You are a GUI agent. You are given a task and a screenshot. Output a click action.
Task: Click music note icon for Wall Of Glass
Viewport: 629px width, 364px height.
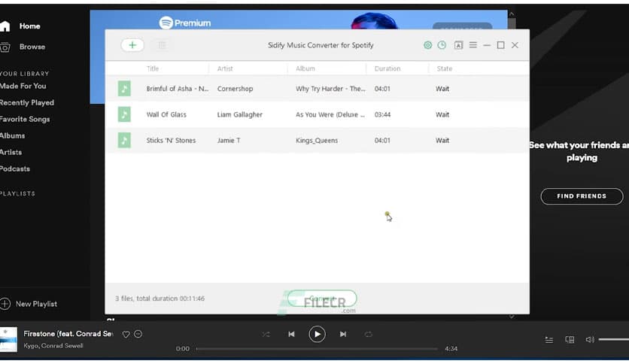[124, 114]
